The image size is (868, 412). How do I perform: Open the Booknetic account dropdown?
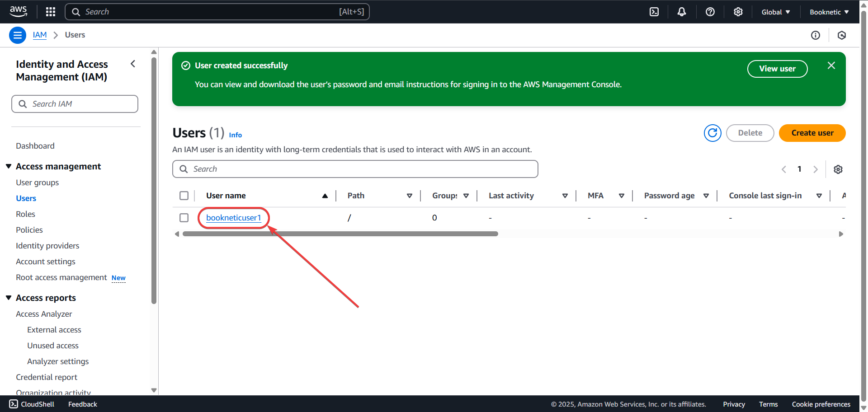click(829, 12)
